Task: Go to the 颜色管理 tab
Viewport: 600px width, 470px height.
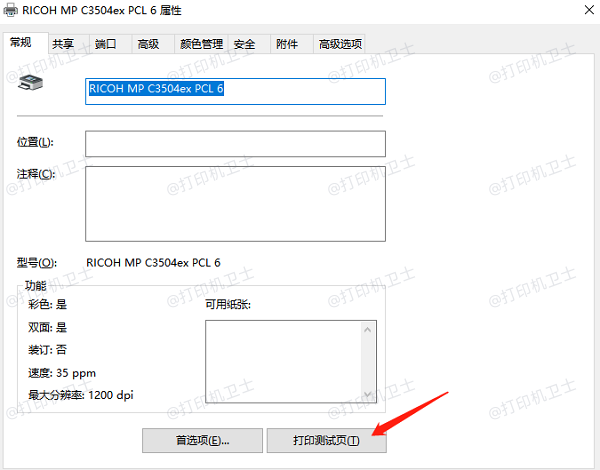Action: pyautogui.click(x=201, y=44)
